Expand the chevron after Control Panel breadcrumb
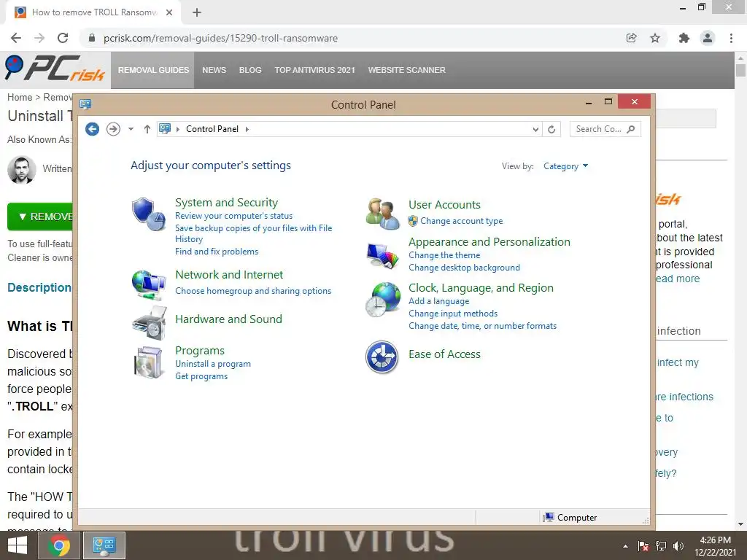Viewport: 747px width, 560px height. pyautogui.click(x=247, y=129)
